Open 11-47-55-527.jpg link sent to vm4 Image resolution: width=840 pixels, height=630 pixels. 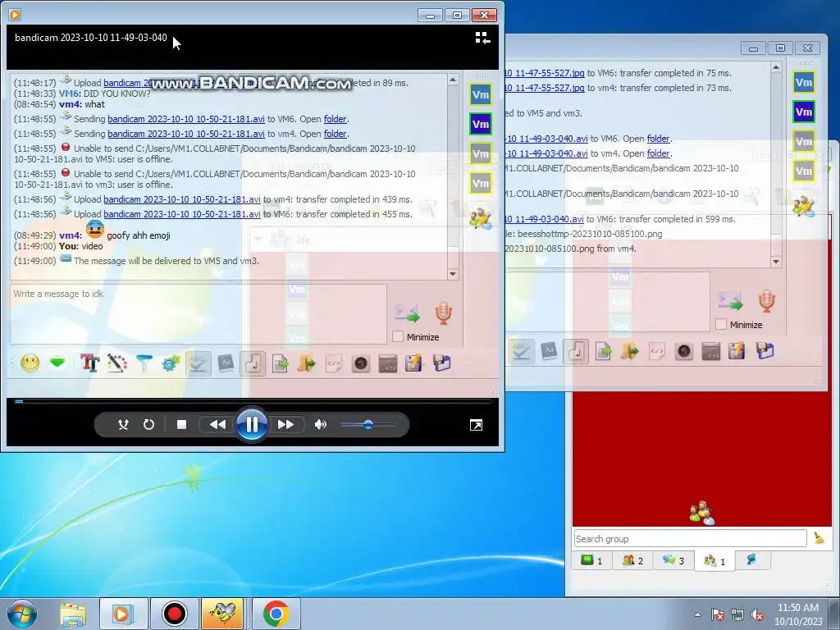click(x=545, y=88)
